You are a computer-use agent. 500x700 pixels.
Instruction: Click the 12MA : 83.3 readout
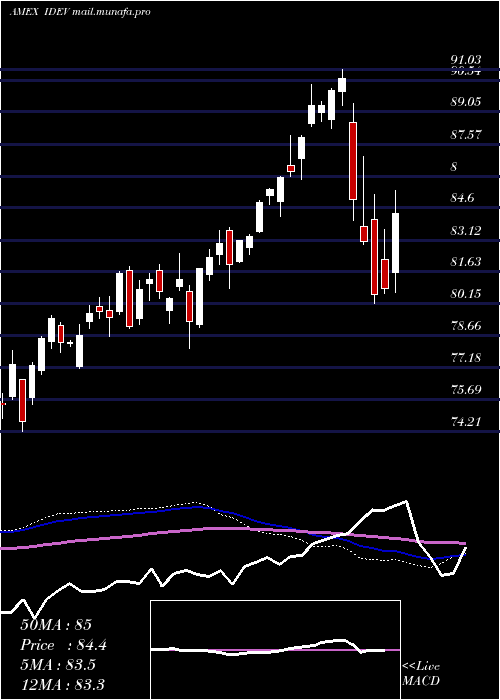coord(62,684)
